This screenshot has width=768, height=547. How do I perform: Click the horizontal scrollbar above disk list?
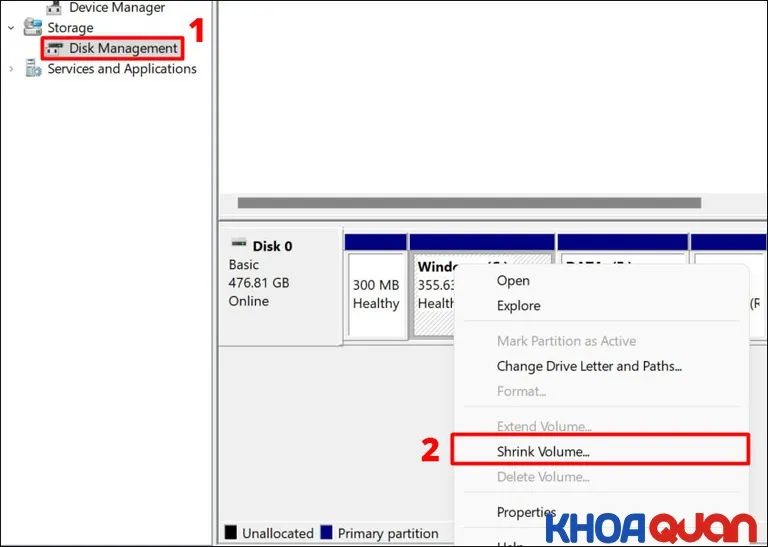468,203
